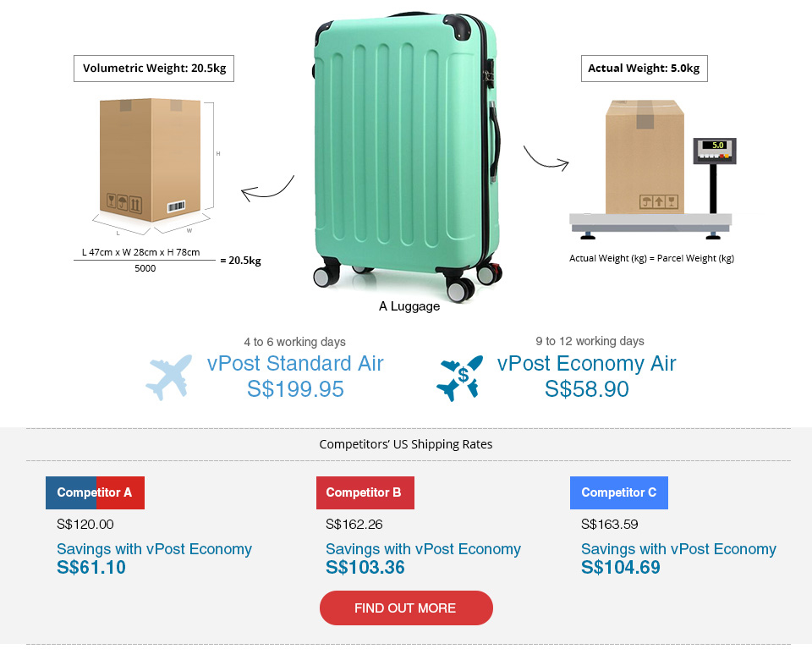Select the Competitor A label

click(x=95, y=492)
